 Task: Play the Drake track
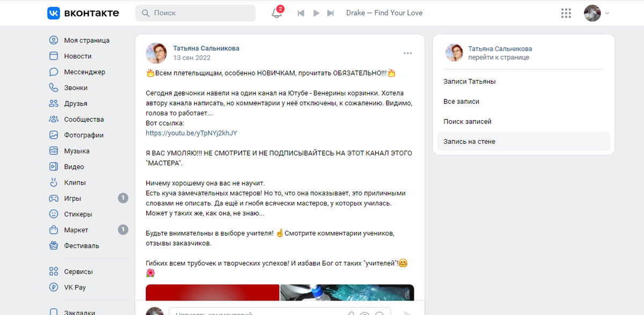[316, 13]
